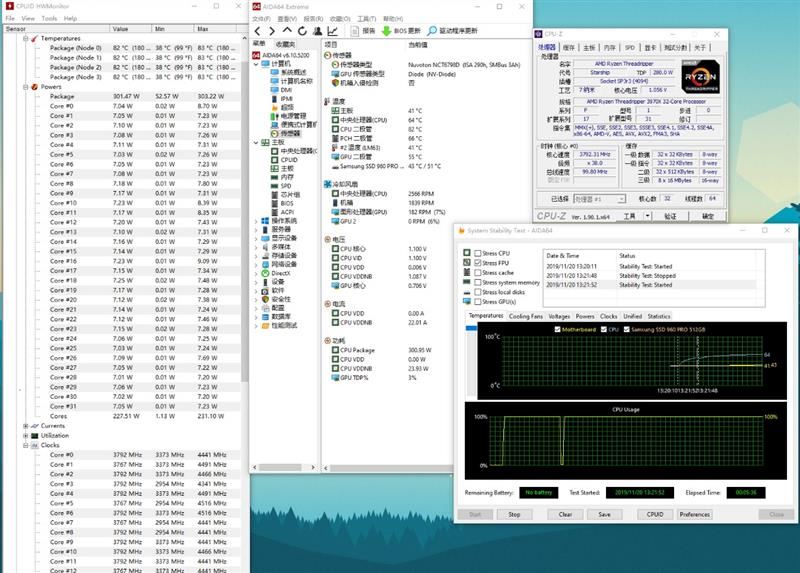Click AIDA64 toolbar up-level arrow
This screenshot has height=573, width=800.
click(x=287, y=31)
